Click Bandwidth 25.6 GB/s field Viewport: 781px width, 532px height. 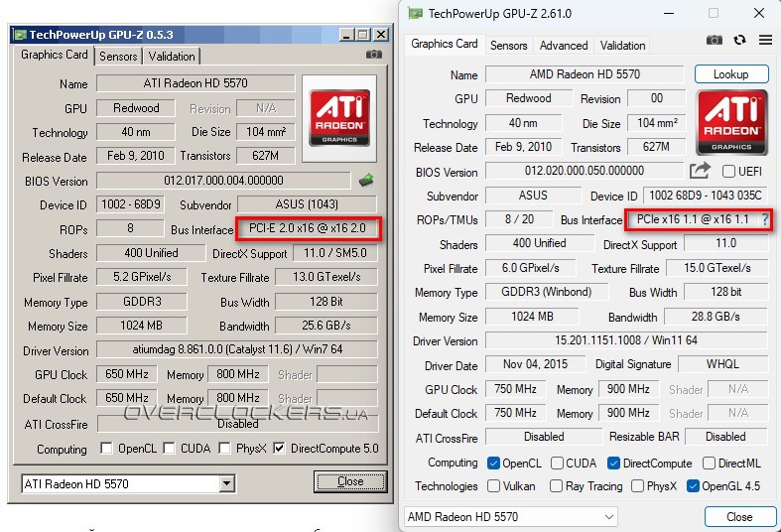[x=326, y=326]
